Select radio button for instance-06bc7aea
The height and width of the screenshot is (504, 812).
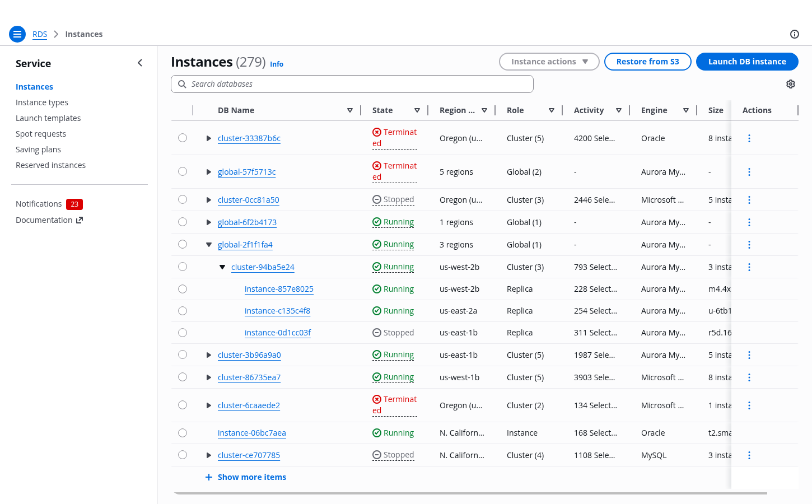183,433
